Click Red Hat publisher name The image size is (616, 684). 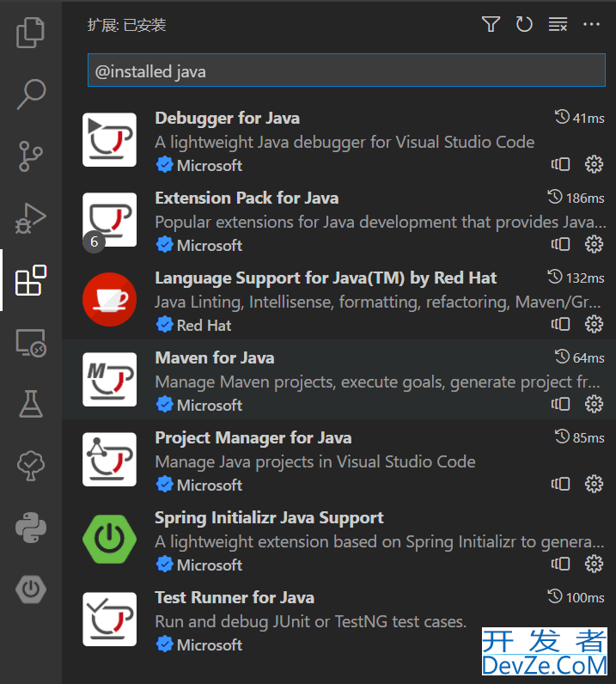coord(204,326)
